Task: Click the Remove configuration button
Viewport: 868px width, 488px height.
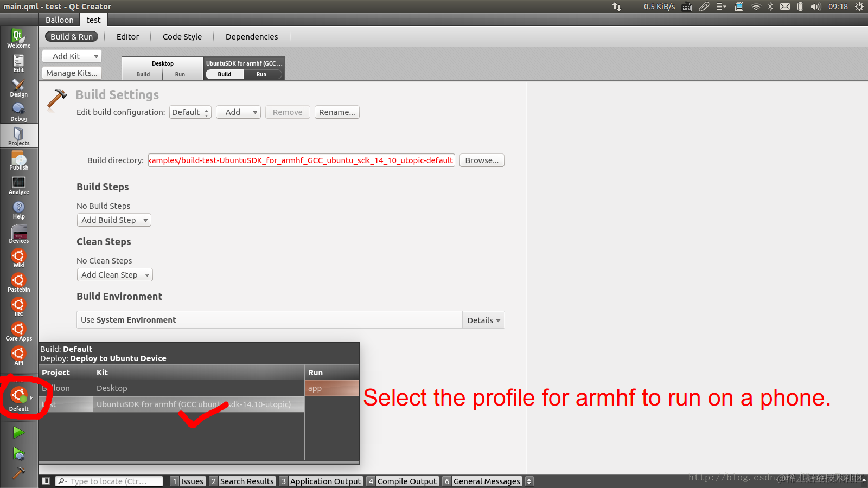Action: [288, 112]
